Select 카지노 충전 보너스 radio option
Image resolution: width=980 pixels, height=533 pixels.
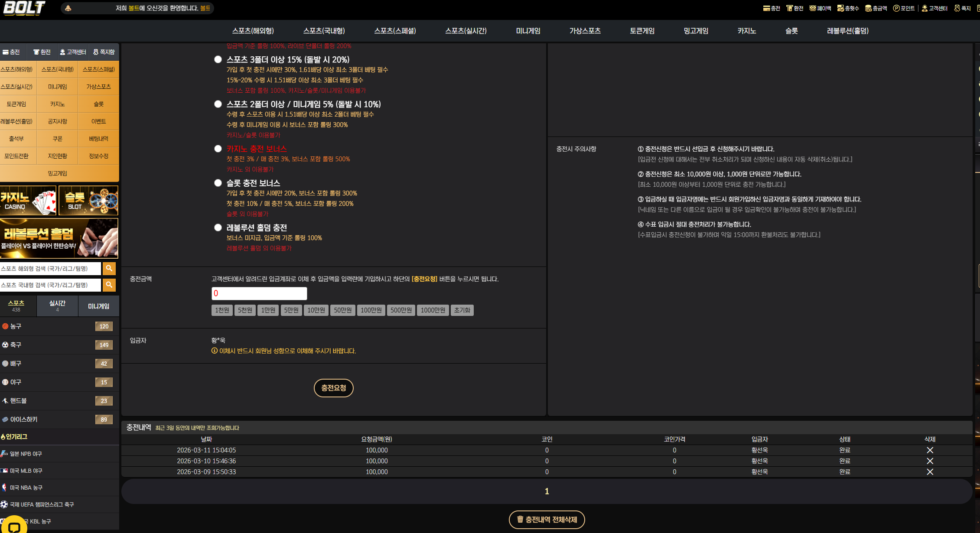218,149
